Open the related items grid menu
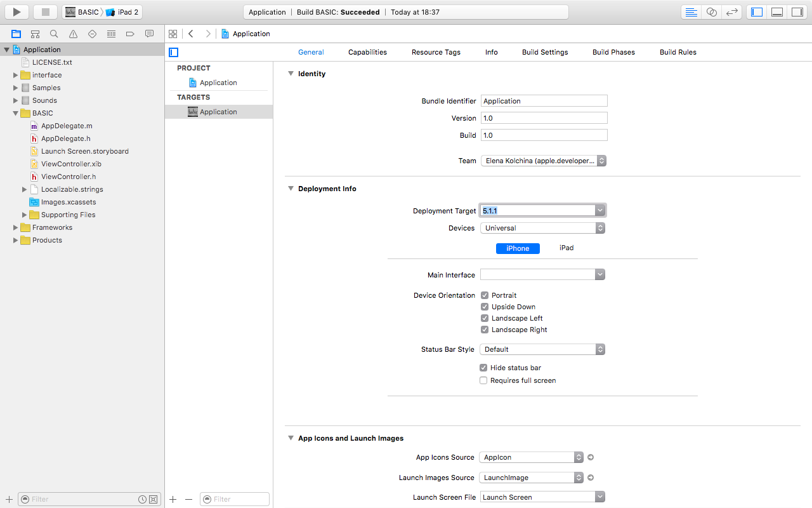 (173, 34)
